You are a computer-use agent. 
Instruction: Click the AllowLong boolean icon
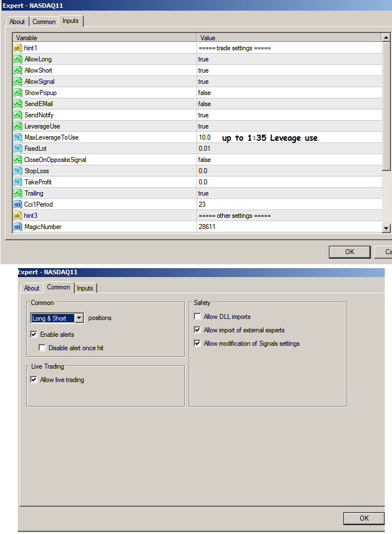(x=18, y=59)
